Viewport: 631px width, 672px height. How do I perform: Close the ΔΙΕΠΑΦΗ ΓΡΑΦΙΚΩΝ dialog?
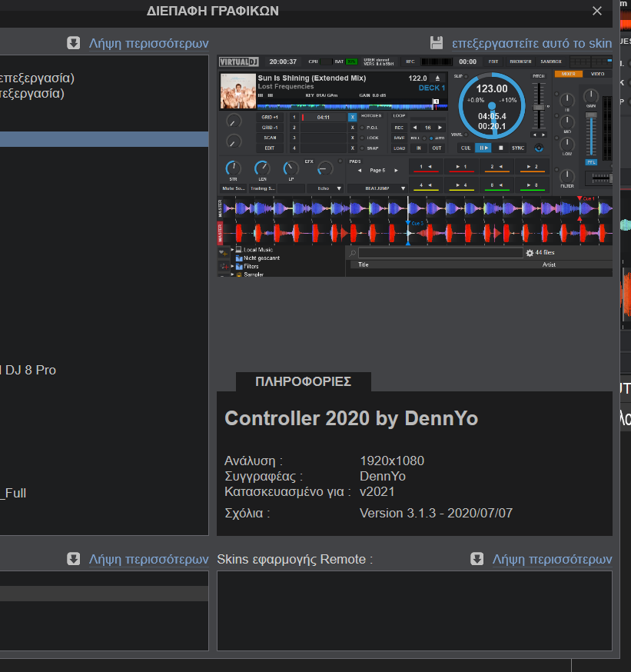(597, 11)
